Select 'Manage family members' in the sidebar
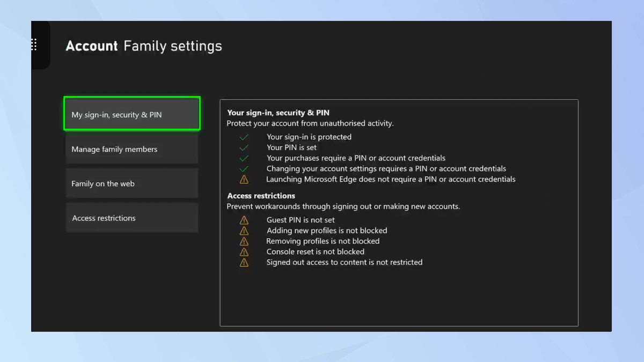The height and width of the screenshot is (362, 644). click(x=131, y=149)
